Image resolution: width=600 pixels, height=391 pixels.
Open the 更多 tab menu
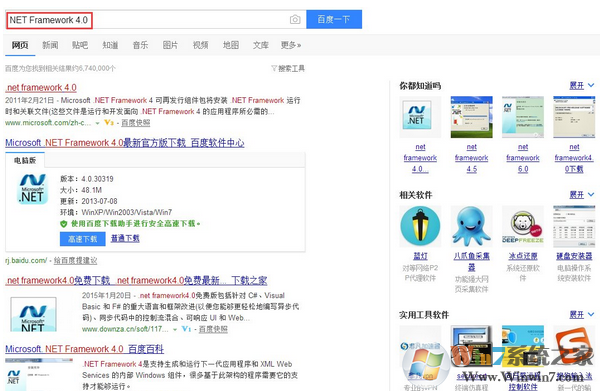click(x=291, y=45)
